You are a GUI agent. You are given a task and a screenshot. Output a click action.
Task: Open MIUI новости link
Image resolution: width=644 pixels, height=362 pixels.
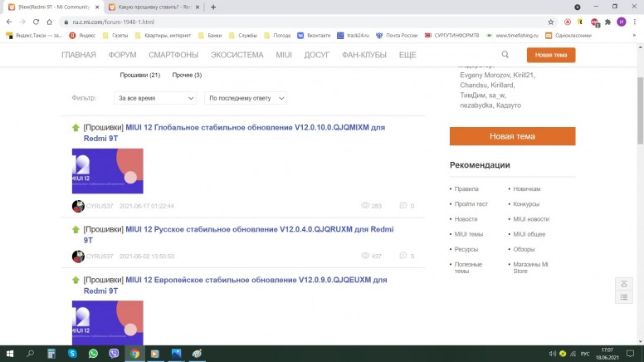click(531, 219)
